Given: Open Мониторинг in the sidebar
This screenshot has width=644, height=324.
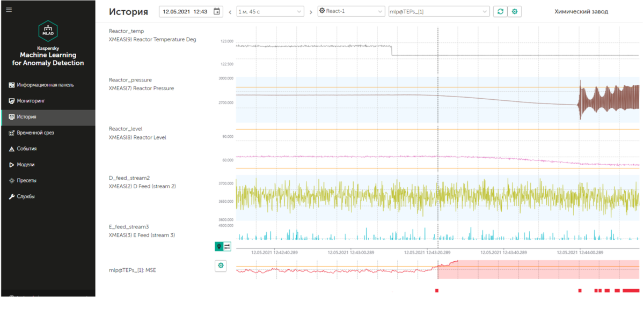Looking at the screenshot, I should (31, 101).
